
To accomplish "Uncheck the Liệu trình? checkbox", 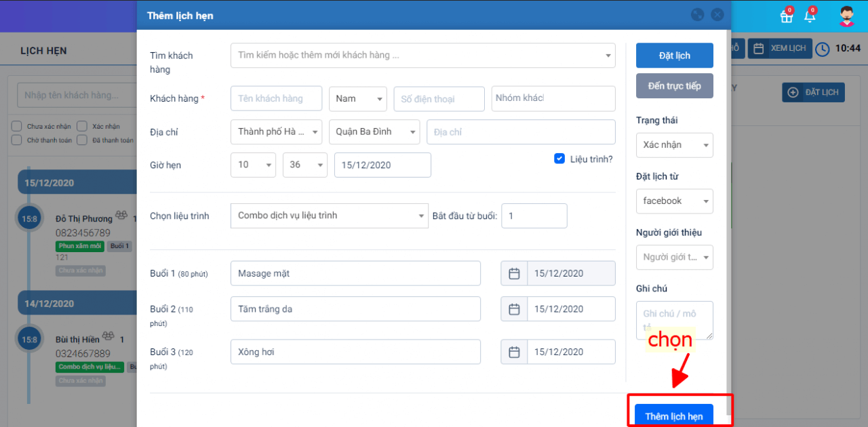I will click(x=559, y=159).
